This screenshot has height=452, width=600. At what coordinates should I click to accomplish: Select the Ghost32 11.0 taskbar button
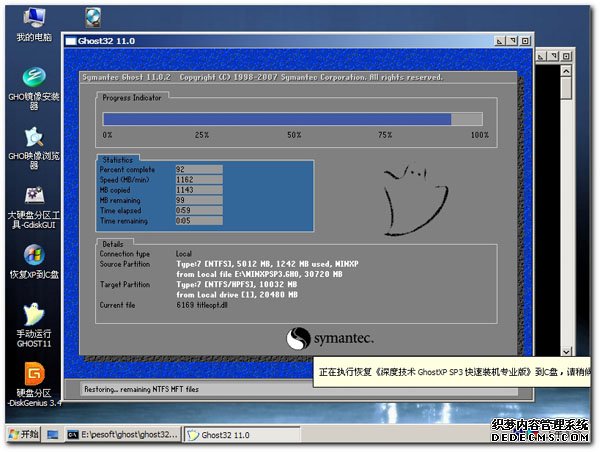pos(232,435)
